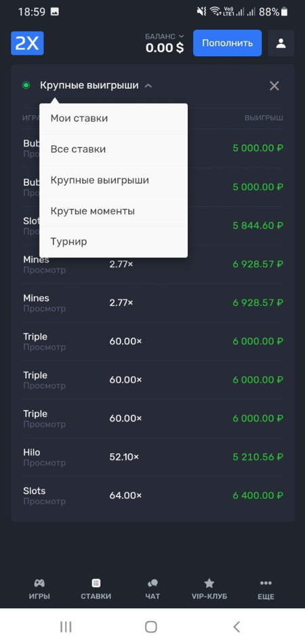Collapse the Крупные выигрыши dropdown header
Image resolution: width=305 pixels, height=644 pixels.
click(89, 85)
